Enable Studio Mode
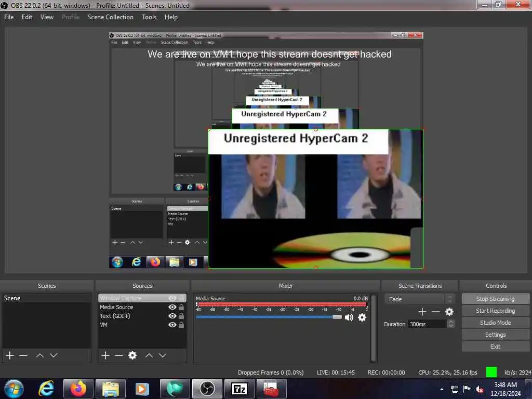532x399 pixels. [495, 323]
